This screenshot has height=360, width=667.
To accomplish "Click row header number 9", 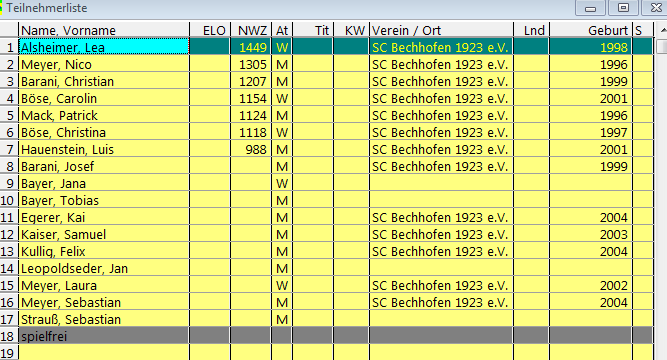I will (x=9, y=183).
